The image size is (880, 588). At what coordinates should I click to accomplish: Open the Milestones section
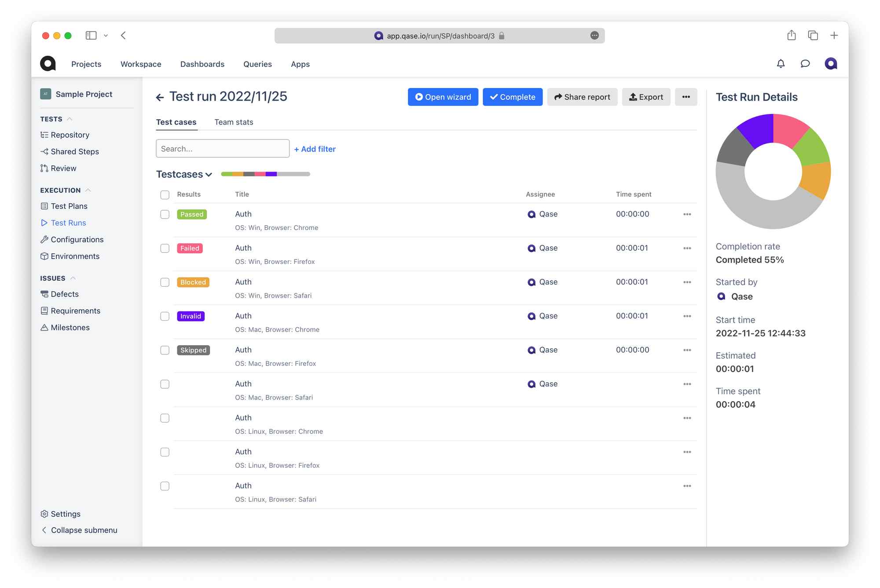pyautogui.click(x=70, y=327)
